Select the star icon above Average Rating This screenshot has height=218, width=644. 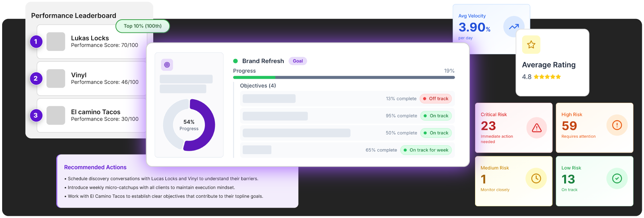pyautogui.click(x=531, y=44)
